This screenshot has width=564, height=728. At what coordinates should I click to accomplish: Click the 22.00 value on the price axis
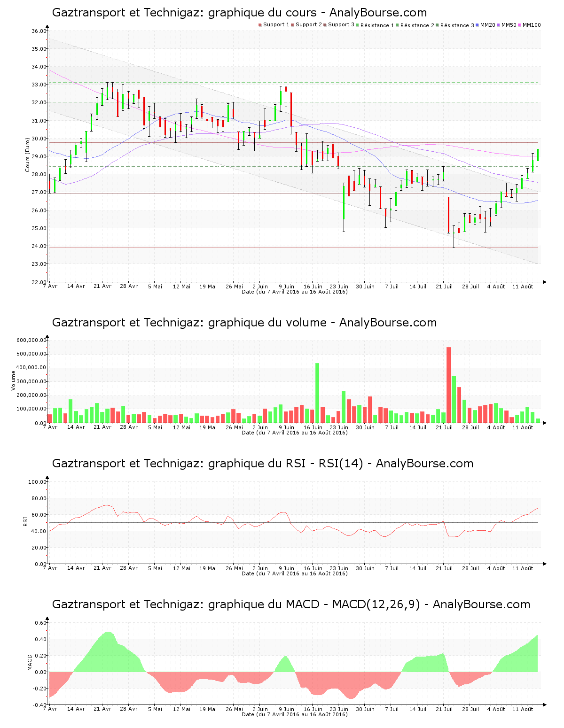pyautogui.click(x=39, y=282)
